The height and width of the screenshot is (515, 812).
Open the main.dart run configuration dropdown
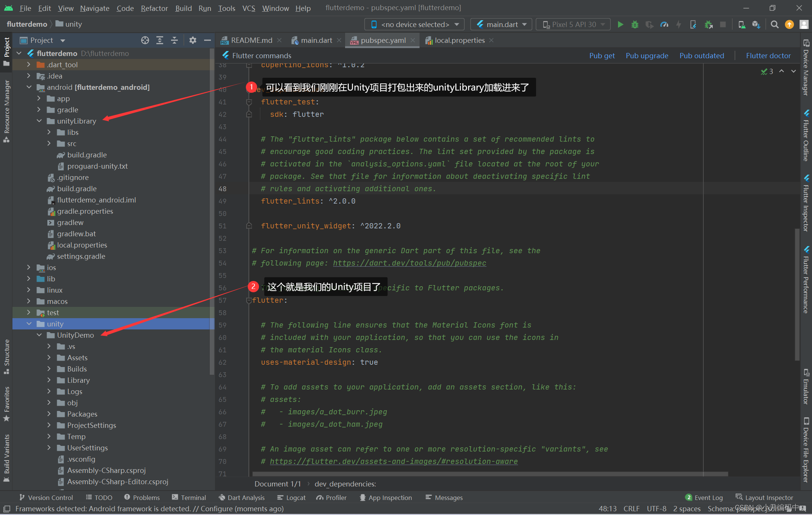[x=501, y=24]
